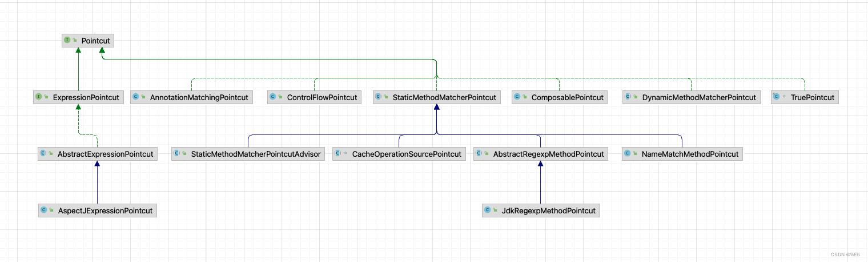Click the abstract class icon on CacheOperationSourcePointcut

[x=338, y=154]
